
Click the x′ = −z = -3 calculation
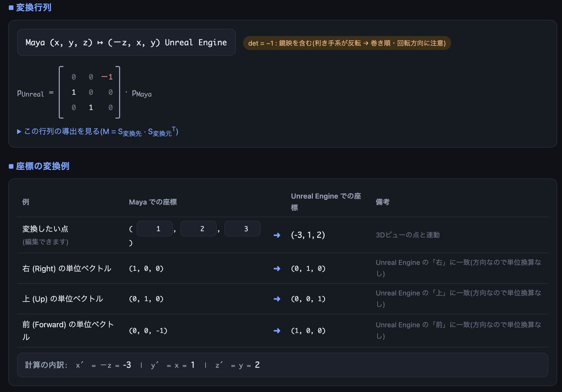pyautogui.click(x=103, y=365)
